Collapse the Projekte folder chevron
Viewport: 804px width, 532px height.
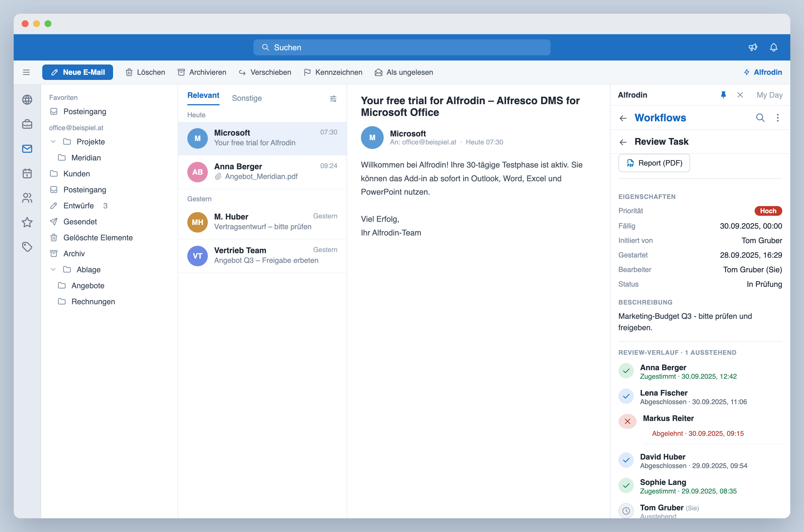coord(53,142)
